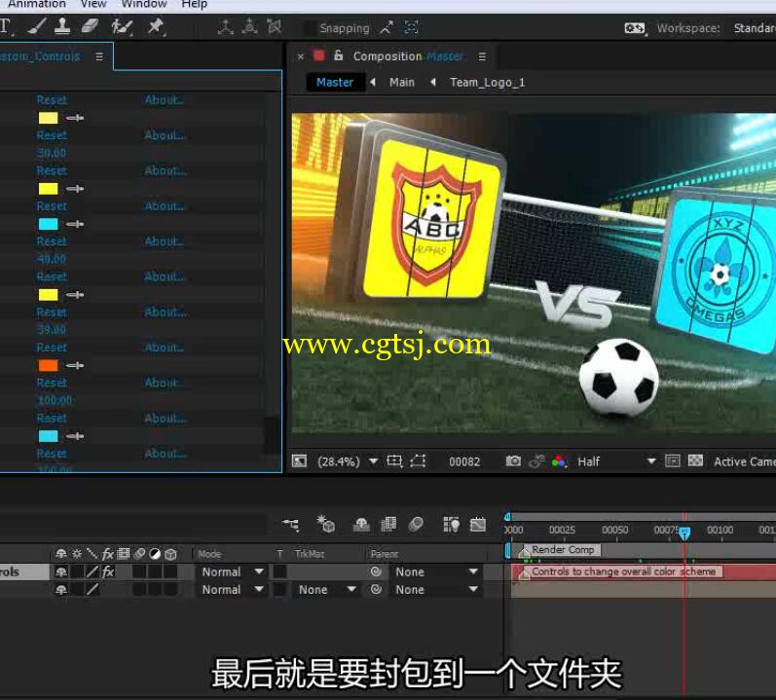This screenshot has height=700, width=776.
Task: Switch to the Master breadcrumb tab
Action: 335,82
